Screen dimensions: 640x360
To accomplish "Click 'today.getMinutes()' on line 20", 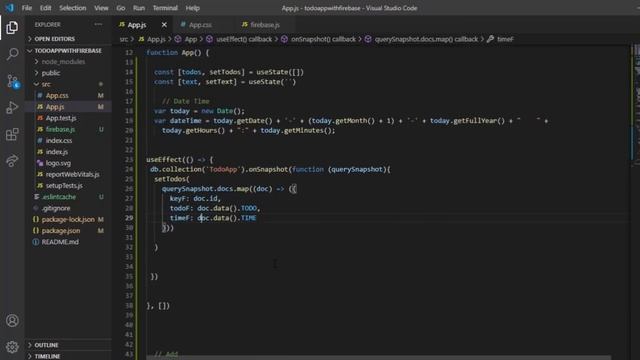I will [296, 131].
